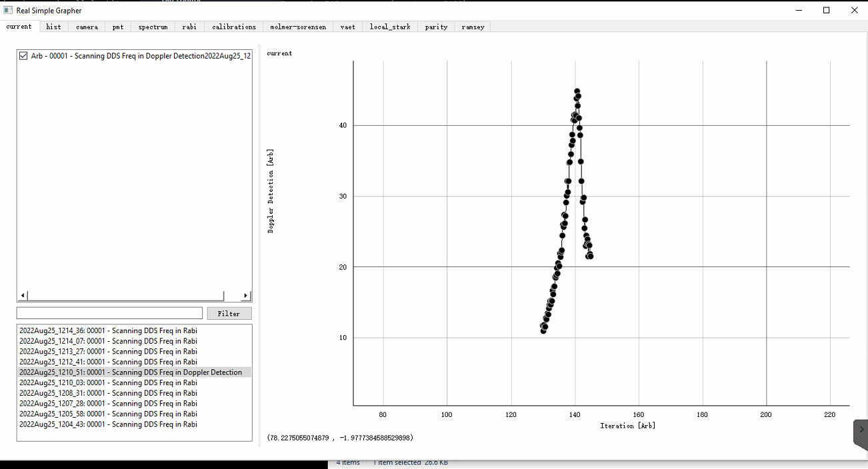Viewport: 868px width, 469px height.
Task: Open the calibrations tab
Action: coord(234,27)
